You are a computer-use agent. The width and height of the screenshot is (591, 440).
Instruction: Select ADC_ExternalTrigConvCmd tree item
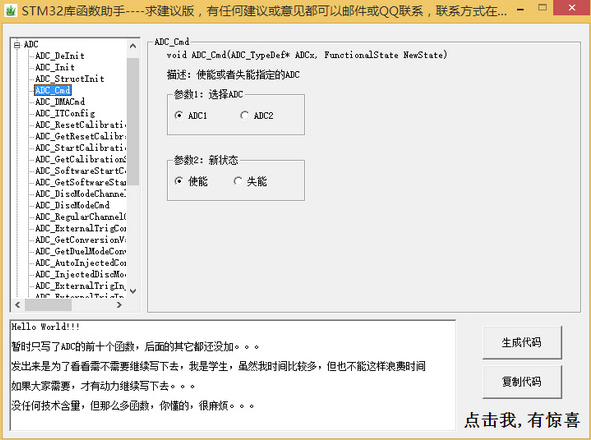[x=80, y=228]
